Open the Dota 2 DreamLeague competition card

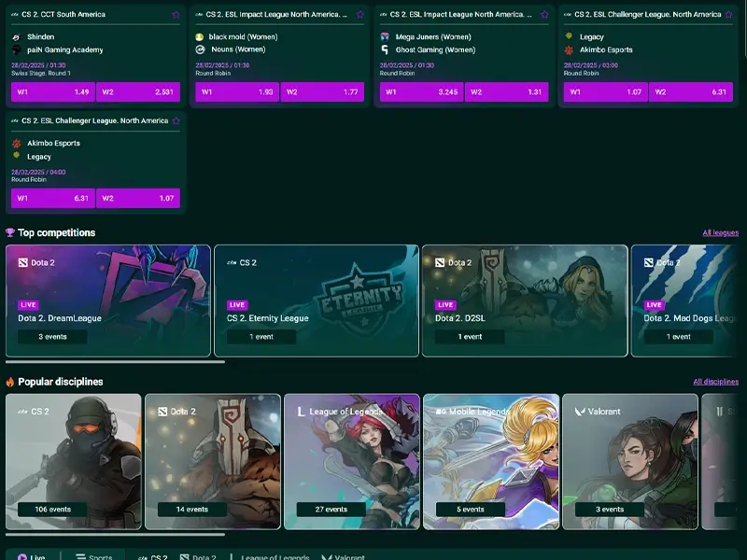pos(108,301)
